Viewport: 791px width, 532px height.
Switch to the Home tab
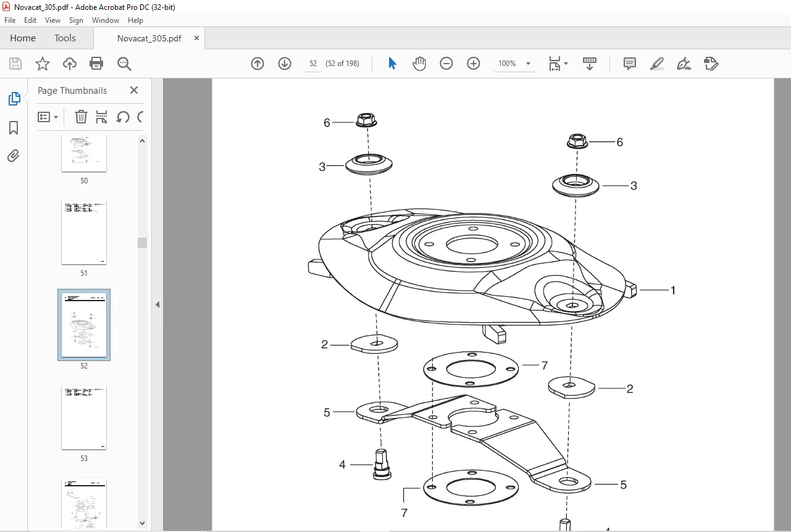click(23, 38)
